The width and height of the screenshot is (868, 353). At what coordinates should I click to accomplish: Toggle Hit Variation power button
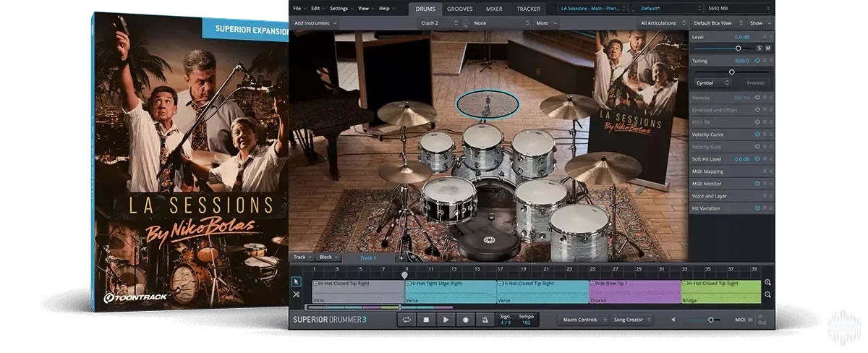tap(758, 208)
